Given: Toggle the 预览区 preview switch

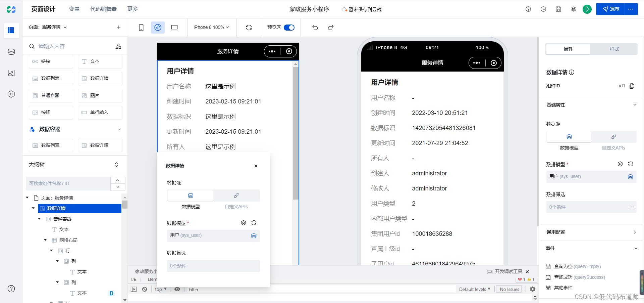Looking at the screenshot, I should click(x=289, y=28).
